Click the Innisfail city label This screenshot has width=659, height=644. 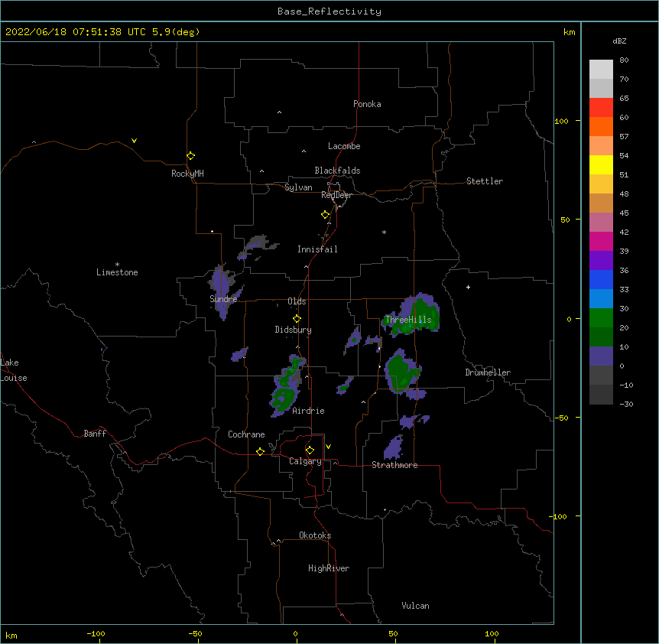(317, 249)
